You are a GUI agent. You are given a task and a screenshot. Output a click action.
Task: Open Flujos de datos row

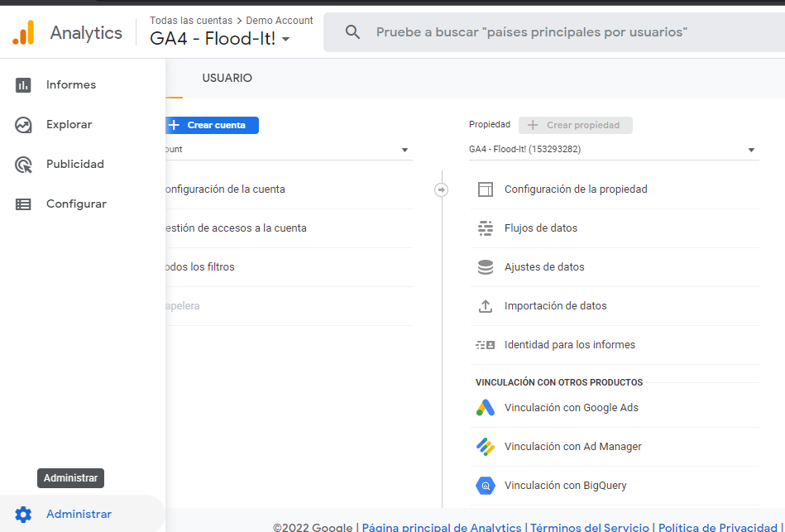point(615,228)
